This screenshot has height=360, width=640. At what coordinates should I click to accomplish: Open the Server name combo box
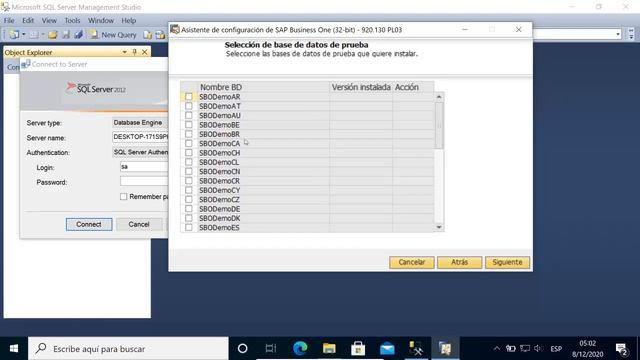140,137
